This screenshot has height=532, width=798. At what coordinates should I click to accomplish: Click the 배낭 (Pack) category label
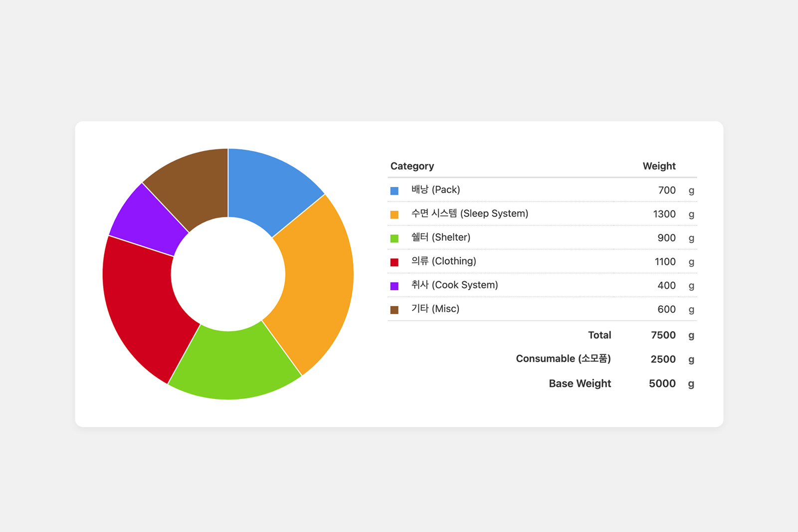point(435,189)
